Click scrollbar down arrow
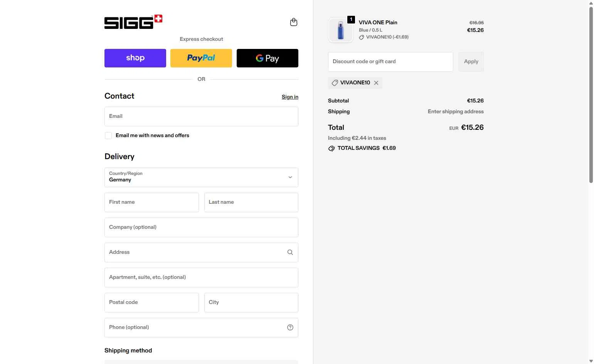The height and width of the screenshot is (364, 594). coord(591,361)
